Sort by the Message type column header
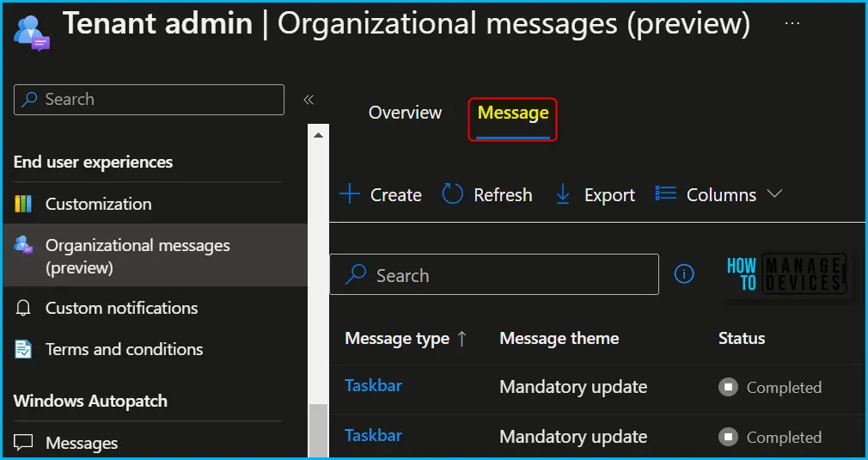This screenshot has height=460, width=868. 397,339
